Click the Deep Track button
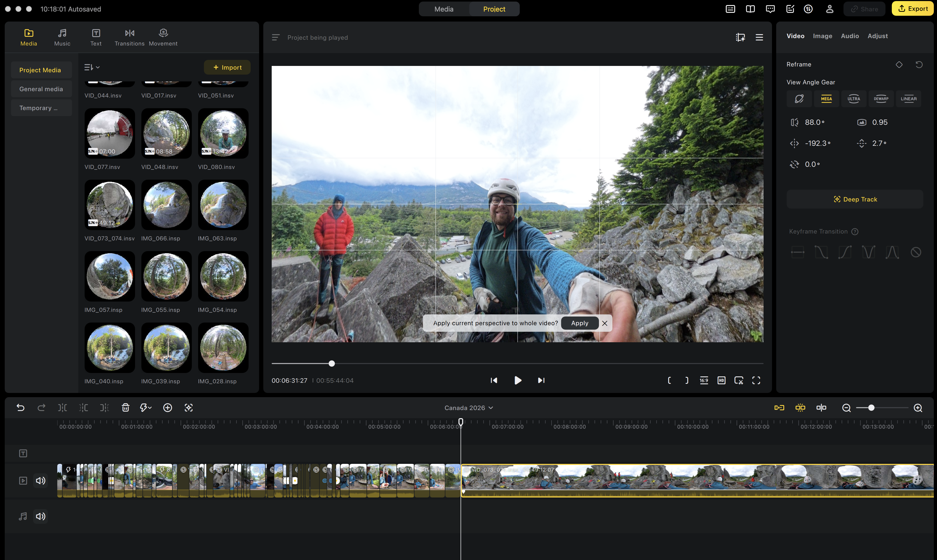Image resolution: width=937 pixels, height=560 pixels. [855, 199]
